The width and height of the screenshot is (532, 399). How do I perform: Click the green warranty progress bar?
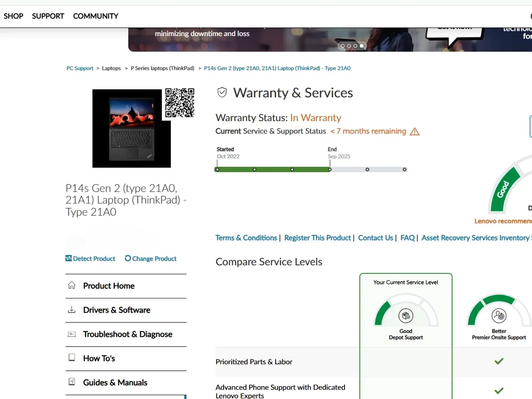tap(273, 170)
